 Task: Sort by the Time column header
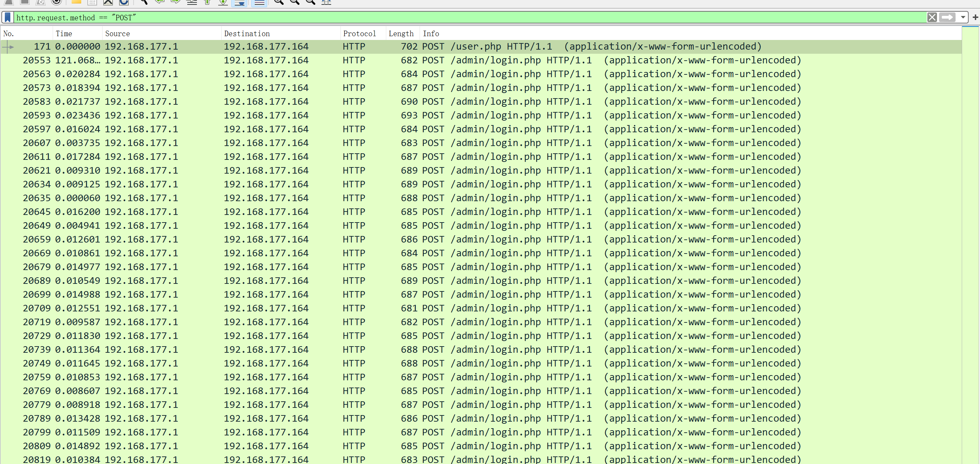pyautogui.click(x=64, y=33)
